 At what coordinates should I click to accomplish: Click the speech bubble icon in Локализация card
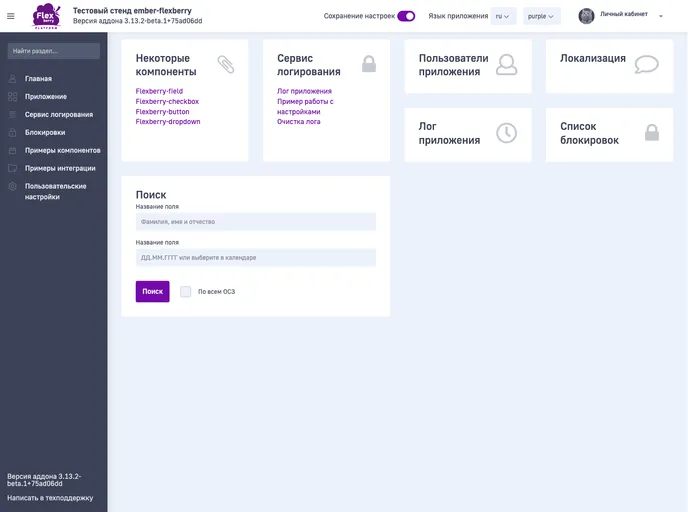646,64
